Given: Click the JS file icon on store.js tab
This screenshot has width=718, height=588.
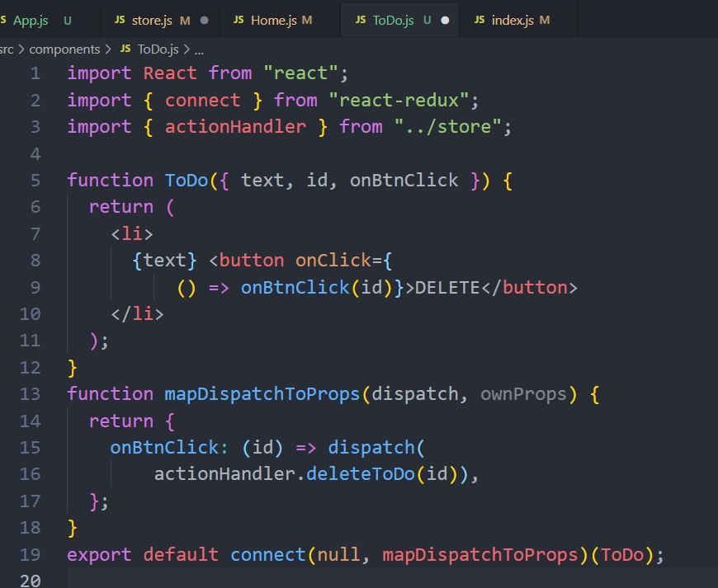Looking at the screenshot, I should coord(120,20).
